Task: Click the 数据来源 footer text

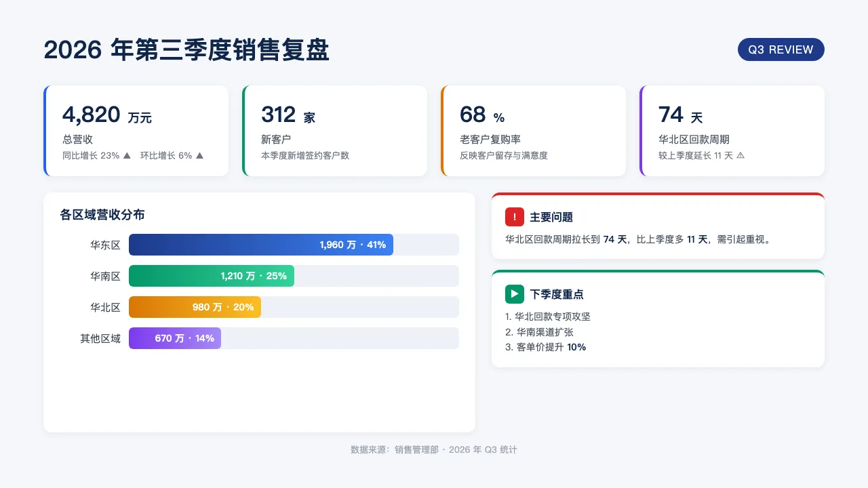Action: (434, 449)
